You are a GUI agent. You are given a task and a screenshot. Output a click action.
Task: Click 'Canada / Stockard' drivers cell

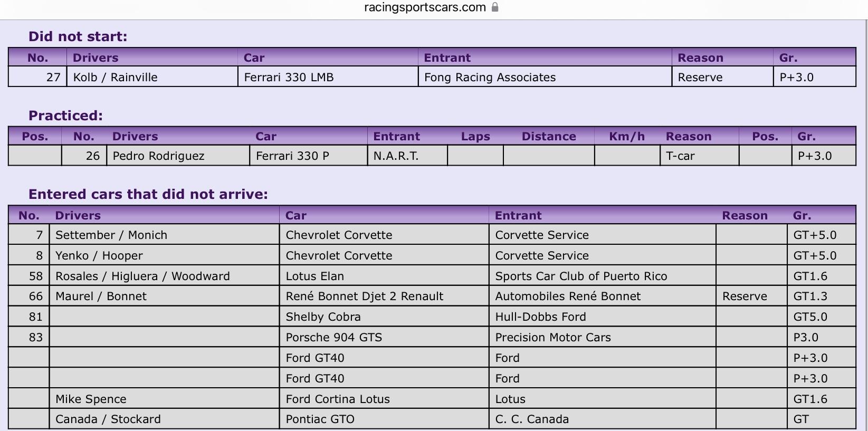tap(164, 419)
